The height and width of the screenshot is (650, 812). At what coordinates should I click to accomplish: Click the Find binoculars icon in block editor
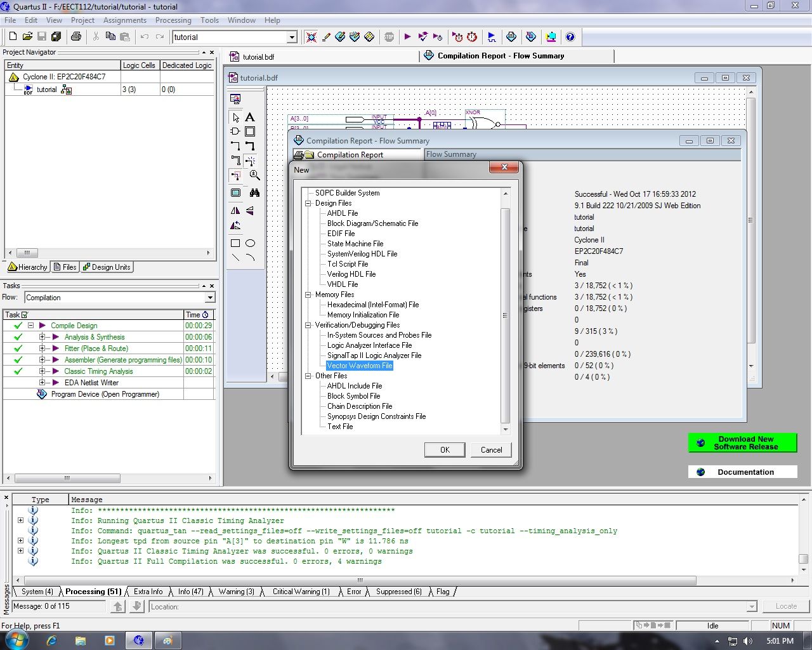tap(255, 192)
